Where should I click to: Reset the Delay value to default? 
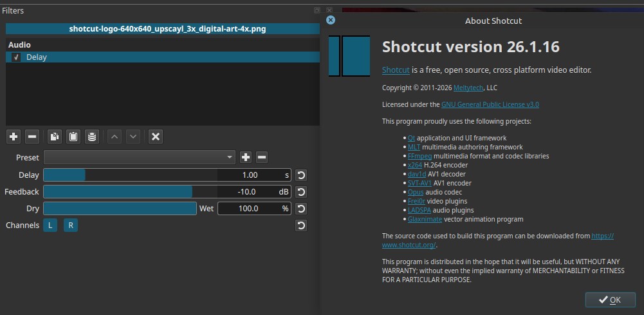click(300, 175)
